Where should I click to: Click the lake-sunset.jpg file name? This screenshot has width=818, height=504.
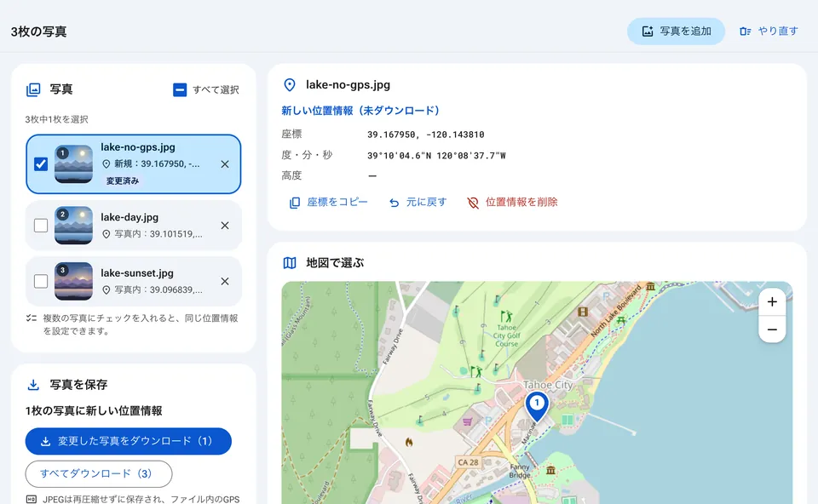tap(137, 273)
